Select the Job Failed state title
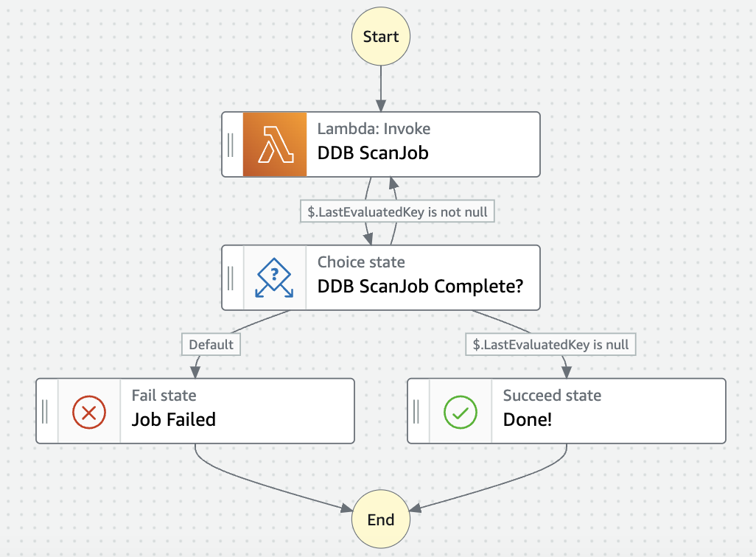The image size is (756, 557). coord(174,419)
